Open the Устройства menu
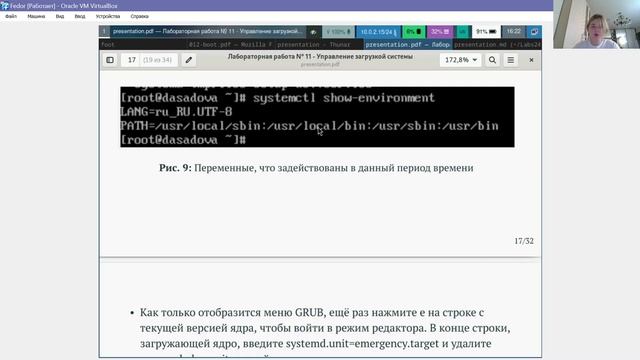Viewport: 640px width, 360px height. tap(108, 16)
